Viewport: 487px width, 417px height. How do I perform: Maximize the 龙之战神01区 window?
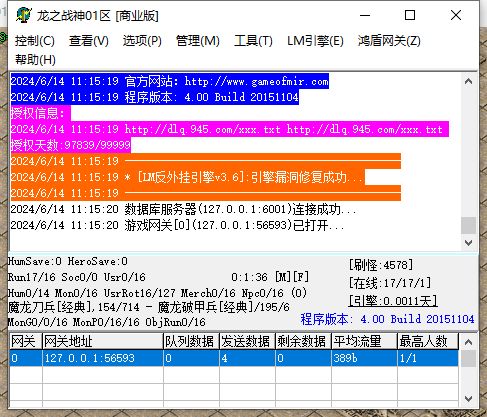coord(410,15)
